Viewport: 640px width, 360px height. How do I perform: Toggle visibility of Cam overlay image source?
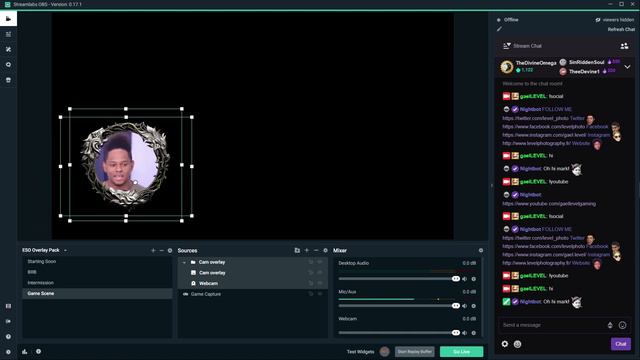tap(320, 273)
